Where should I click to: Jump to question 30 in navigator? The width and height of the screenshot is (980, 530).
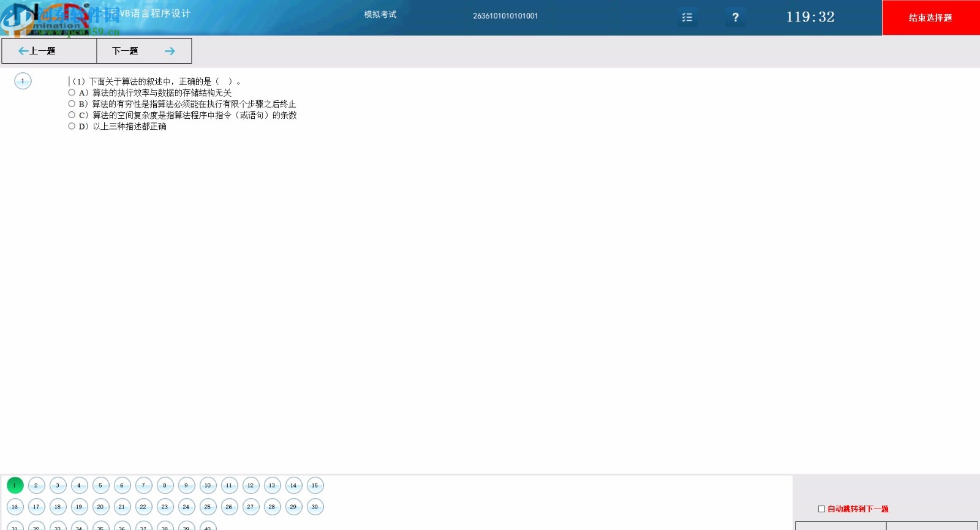(315, 507)
